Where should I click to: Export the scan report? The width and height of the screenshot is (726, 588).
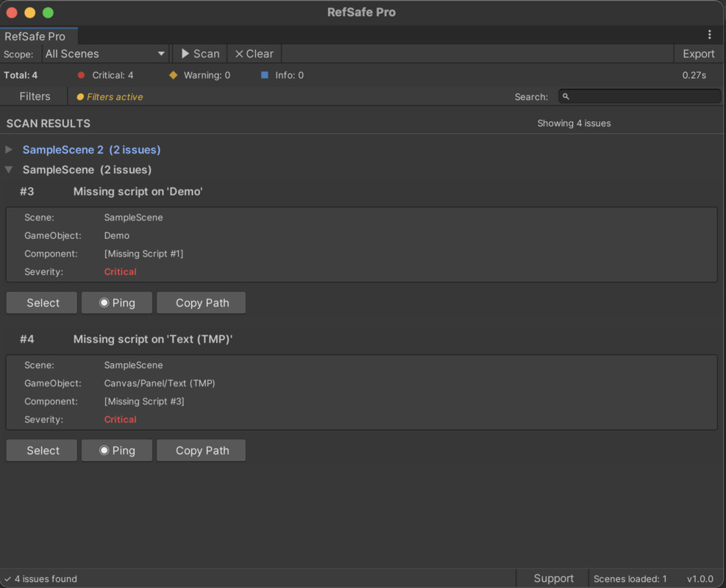tap(698, 54)
